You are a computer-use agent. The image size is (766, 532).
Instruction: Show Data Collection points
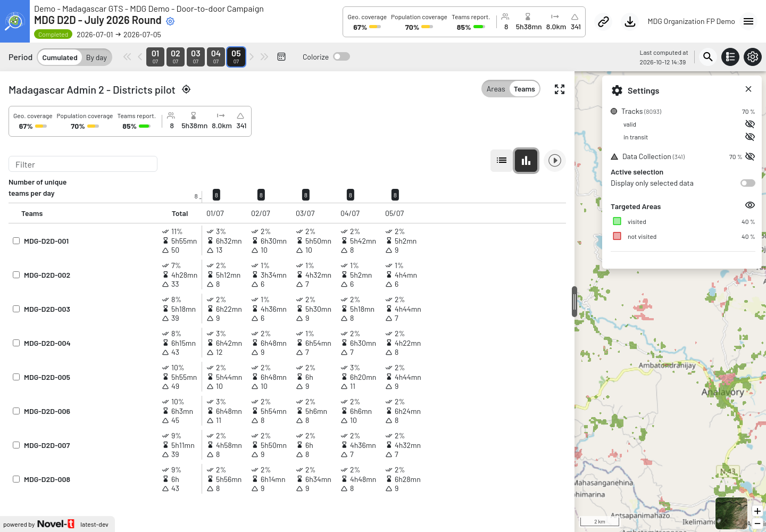[750, 156]
